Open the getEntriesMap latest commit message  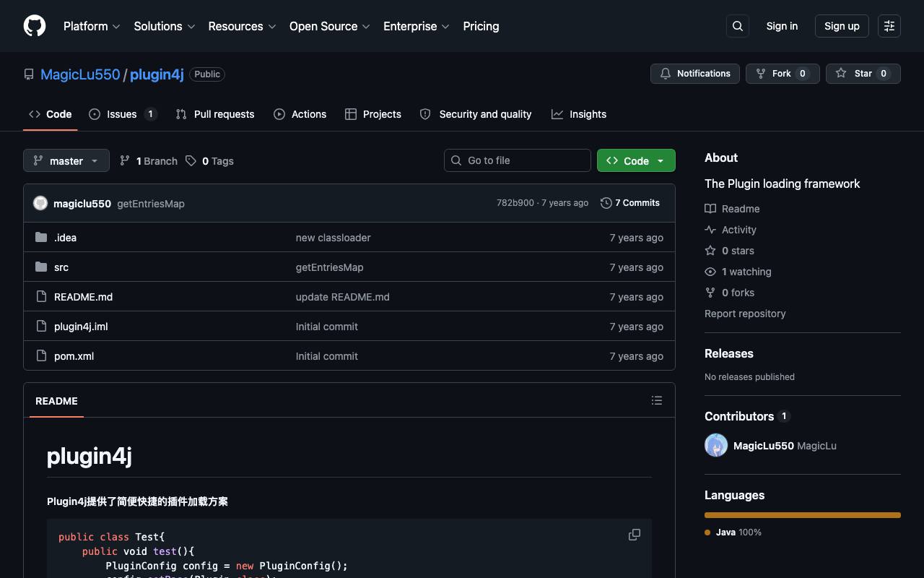pos(151,204)
